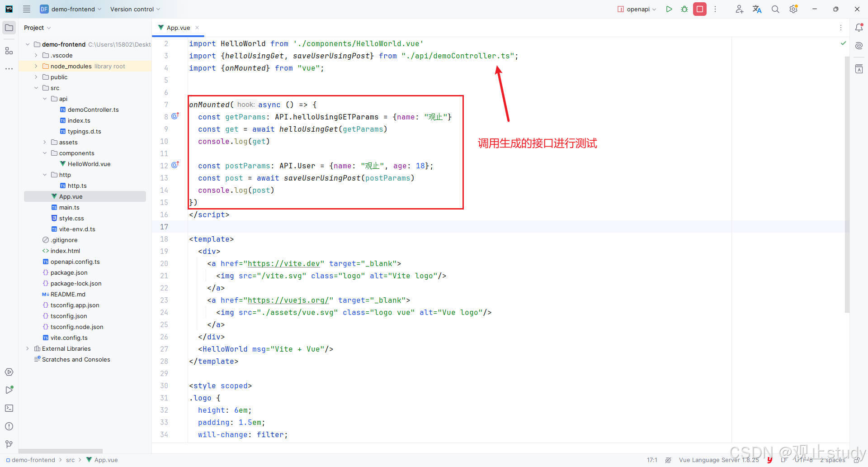
Task: Stop the running process
Action: [700, 9]
